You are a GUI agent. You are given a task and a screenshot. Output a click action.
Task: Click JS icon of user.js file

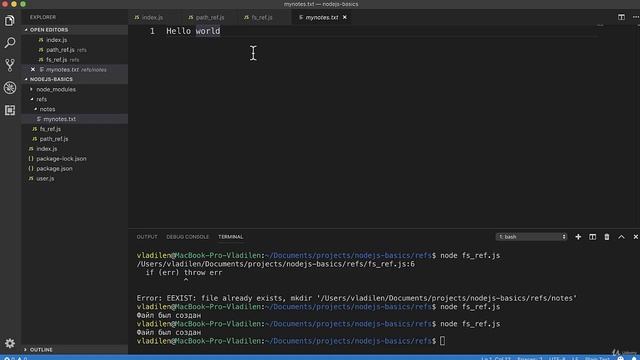[x=31, y=178]
